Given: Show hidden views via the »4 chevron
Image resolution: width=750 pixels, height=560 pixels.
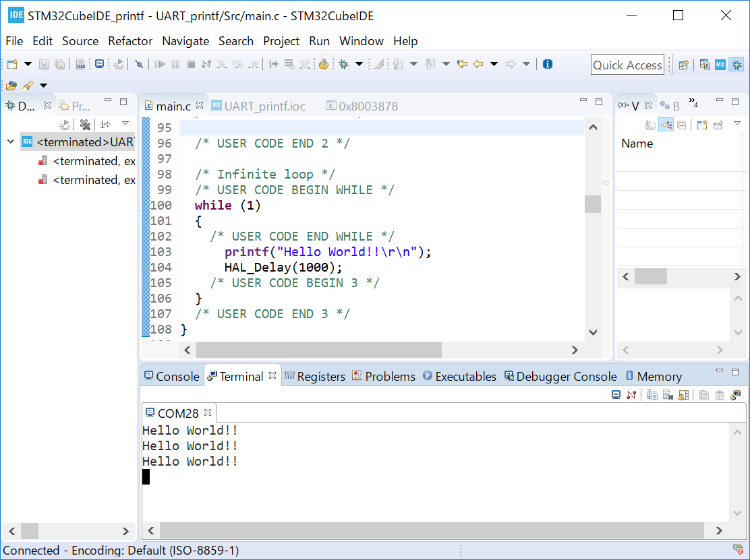Looking at the screenshot, I should click(693, 102).
